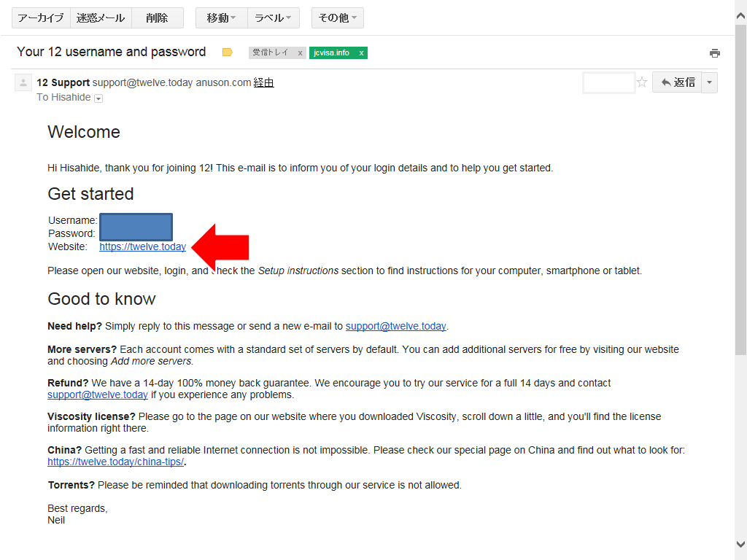747x560 pixels.
Task: Click the blank box left of the star
Action: click(x=609, y=83)
